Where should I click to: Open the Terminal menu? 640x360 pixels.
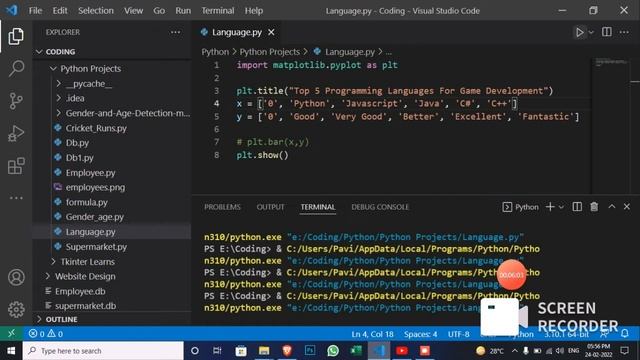coord(218,11)
